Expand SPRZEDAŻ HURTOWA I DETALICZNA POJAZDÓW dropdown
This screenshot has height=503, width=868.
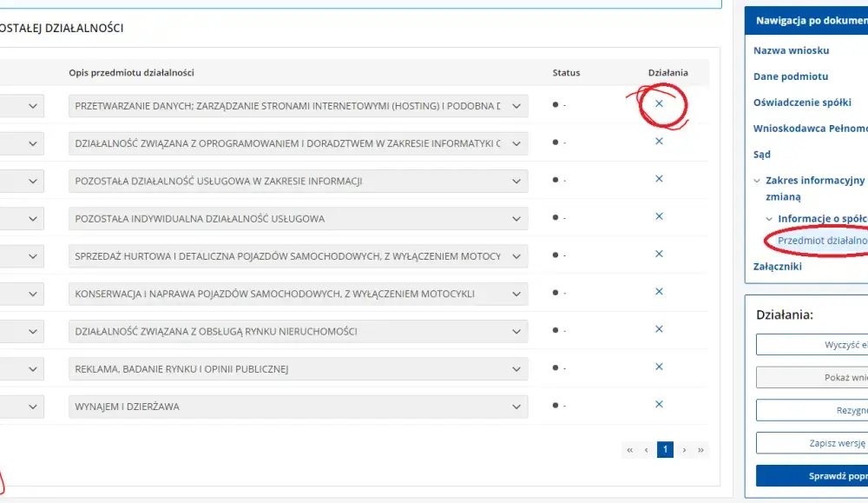299,256
